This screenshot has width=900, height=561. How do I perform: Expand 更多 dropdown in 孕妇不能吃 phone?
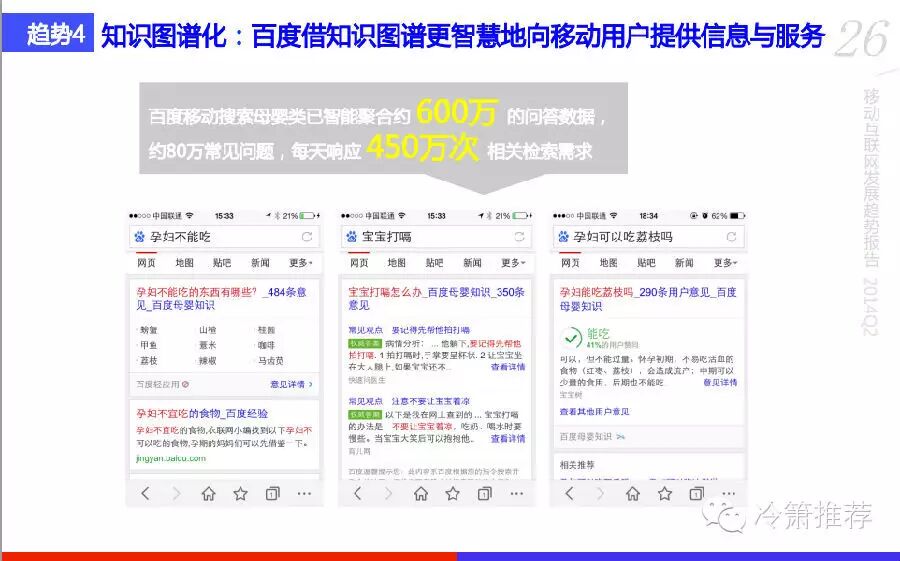301,263
